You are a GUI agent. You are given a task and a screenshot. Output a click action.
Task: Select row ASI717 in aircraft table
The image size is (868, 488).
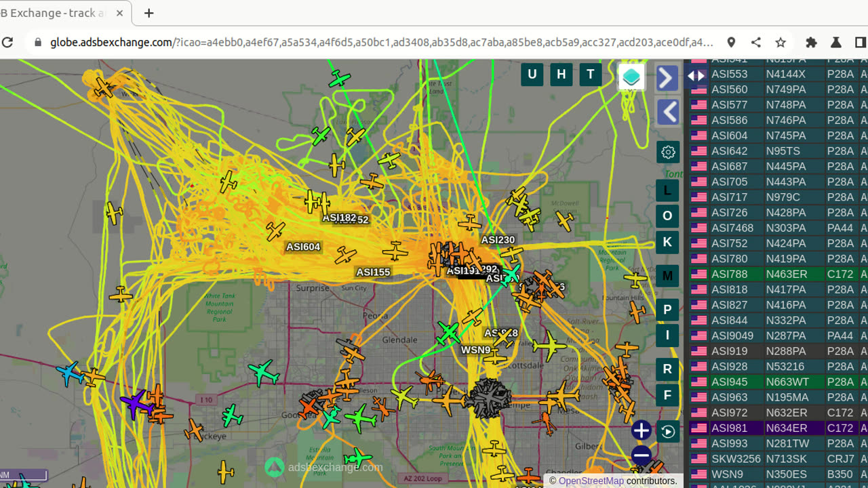pos(778,197)
